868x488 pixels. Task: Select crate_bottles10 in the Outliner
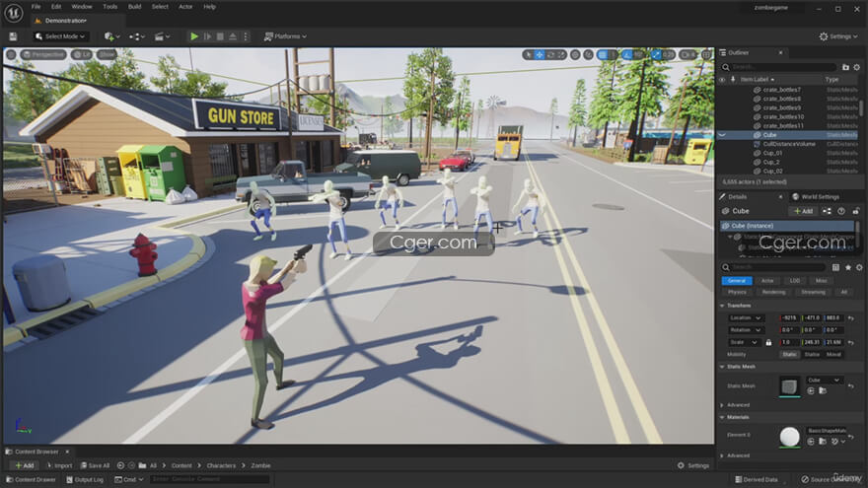tap(783, 116)
